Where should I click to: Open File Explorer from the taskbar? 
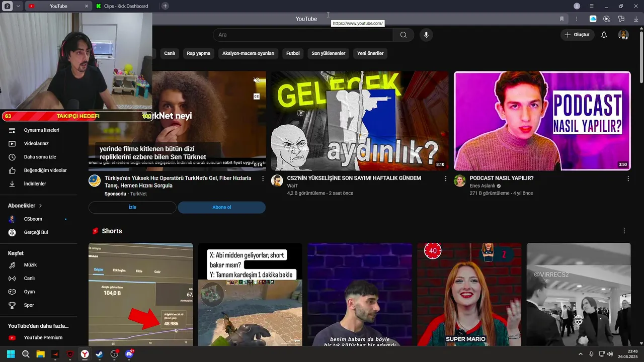(40, 354)
